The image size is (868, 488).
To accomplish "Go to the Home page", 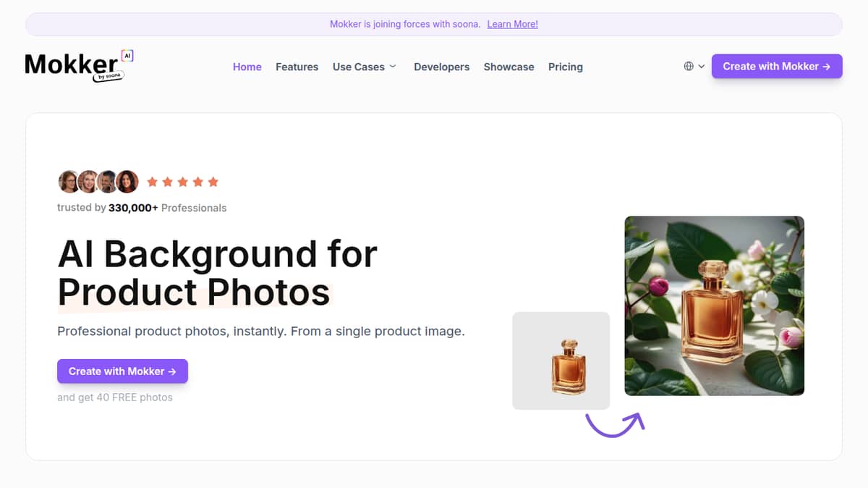I will pyautogui.click(x=247, y=67).
